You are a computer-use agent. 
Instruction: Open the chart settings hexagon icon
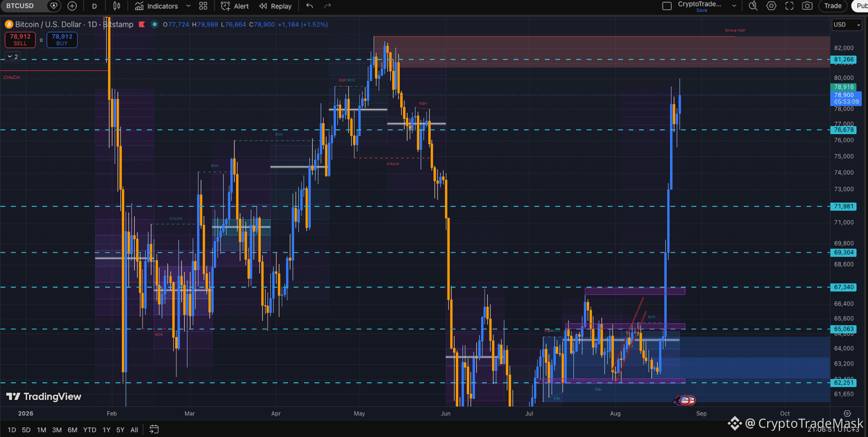[771, 6]
